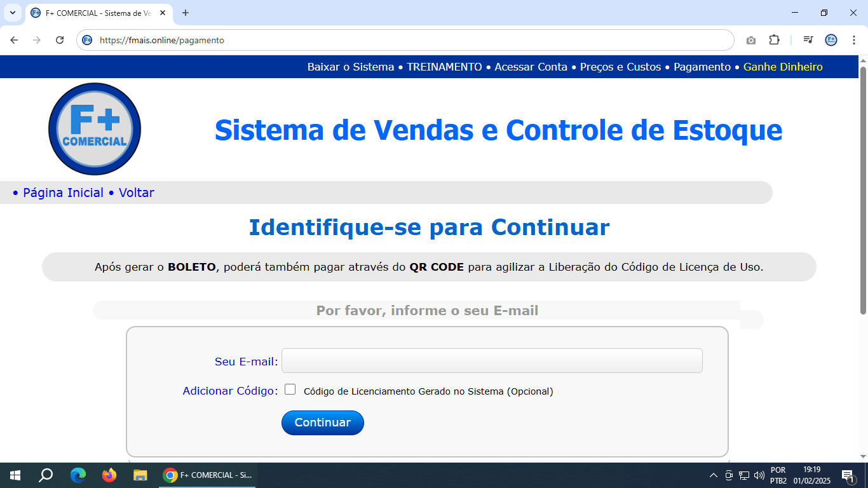Open the browser Extensions puzzle icon
This screenshot has width=868, height=488.
pyautogui.click(x=775, y=40)
